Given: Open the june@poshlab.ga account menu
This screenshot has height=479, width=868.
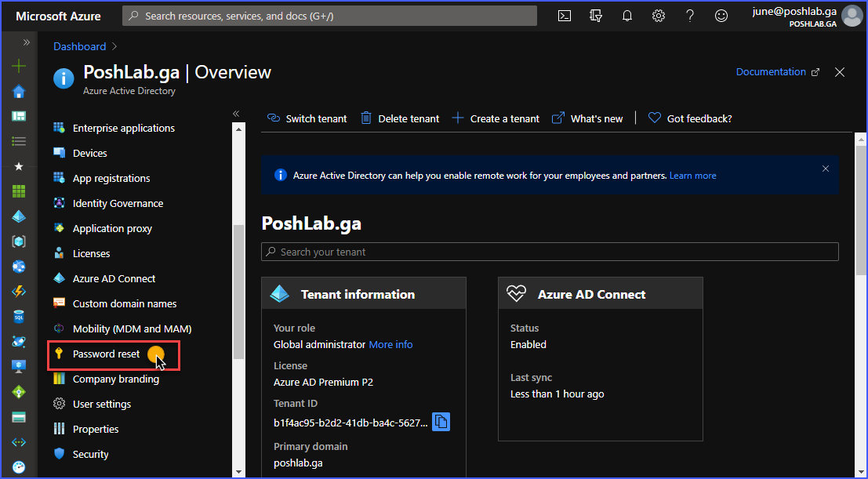Looking at the screenshot, I should pos(808,16).
